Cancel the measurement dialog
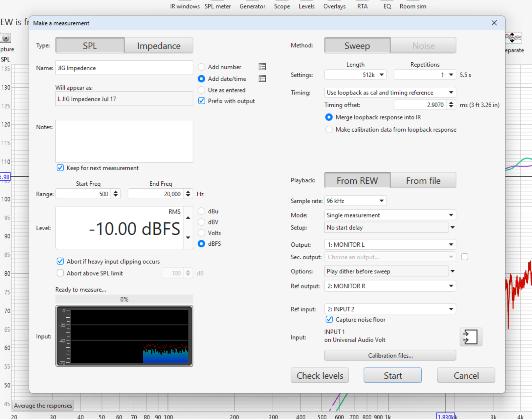 tap(466, 375)
